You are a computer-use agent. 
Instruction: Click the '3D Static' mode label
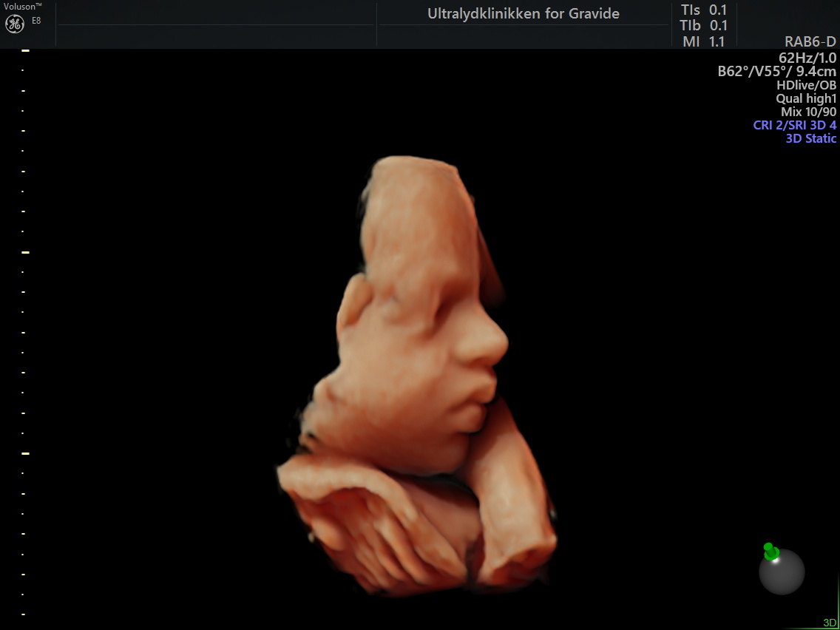pos(810,138)
